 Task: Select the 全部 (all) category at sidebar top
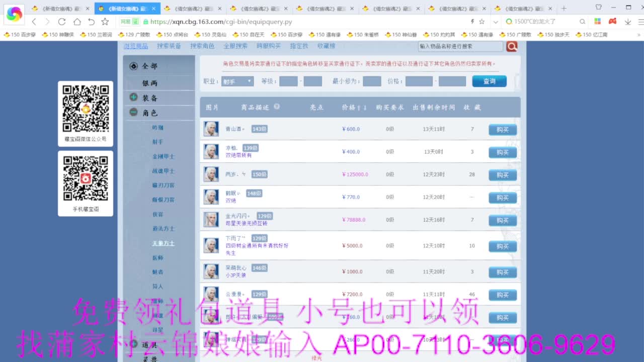(133, 65)
